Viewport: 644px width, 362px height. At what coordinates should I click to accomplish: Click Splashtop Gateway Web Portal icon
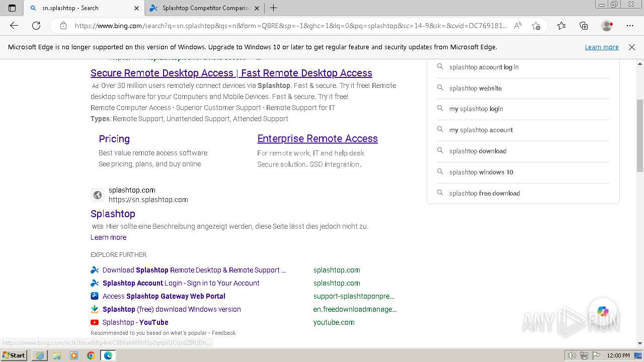(x=95, y=296)
